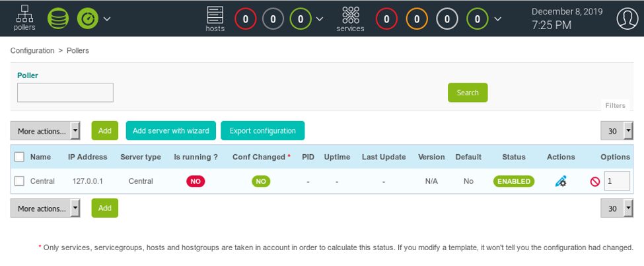Click the green database status icon
The height and width of the screenshot is (266, 644).
pos(58,19)
